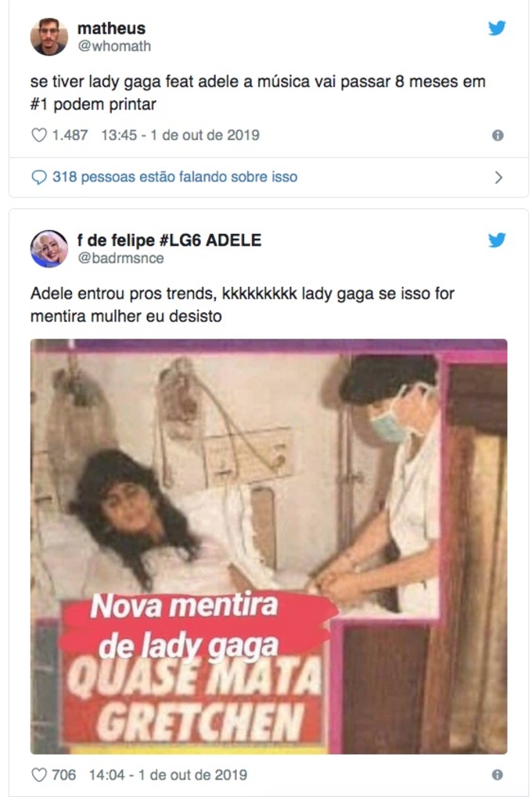Like the Adele trends tweet heart icon
This screenshot has width=532, height=797.
(x=39, y=774)
